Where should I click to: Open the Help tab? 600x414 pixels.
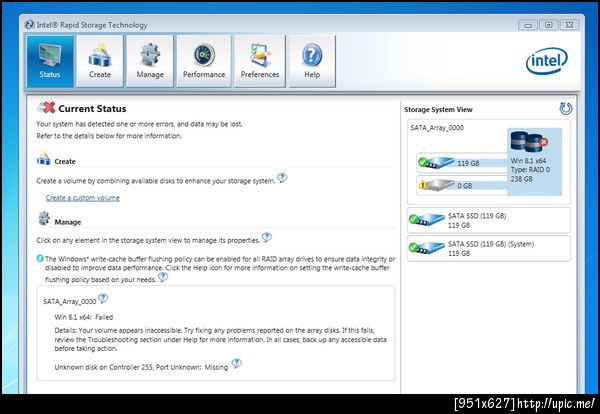point(312,61)
